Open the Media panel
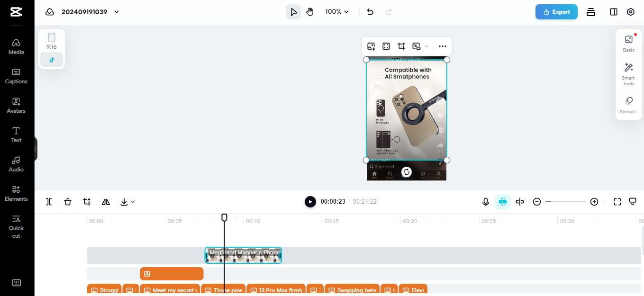The image size is (644, 296). pyautogui.click(x=16, y=46)
